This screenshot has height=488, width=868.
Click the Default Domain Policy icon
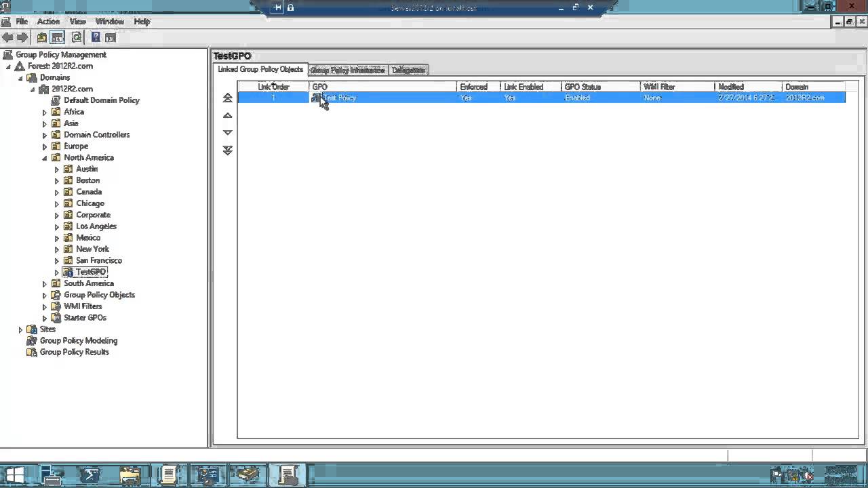tap(56, 100)
